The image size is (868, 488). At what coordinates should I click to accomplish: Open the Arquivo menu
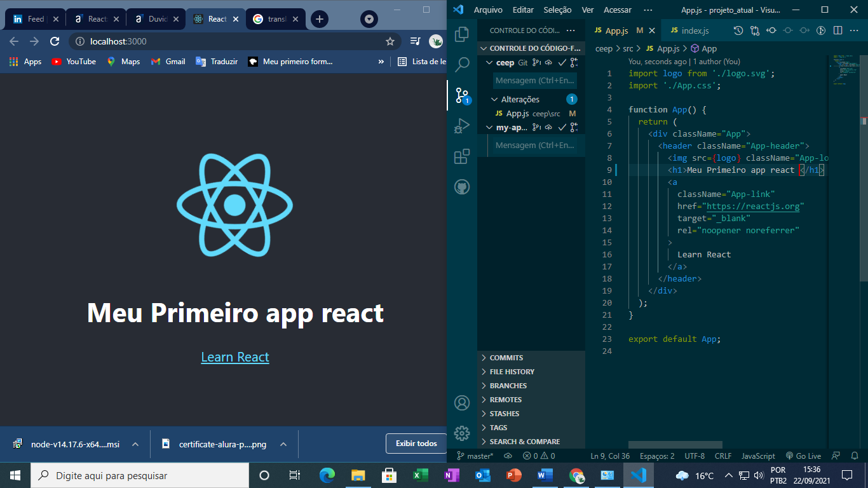[488, 10]
